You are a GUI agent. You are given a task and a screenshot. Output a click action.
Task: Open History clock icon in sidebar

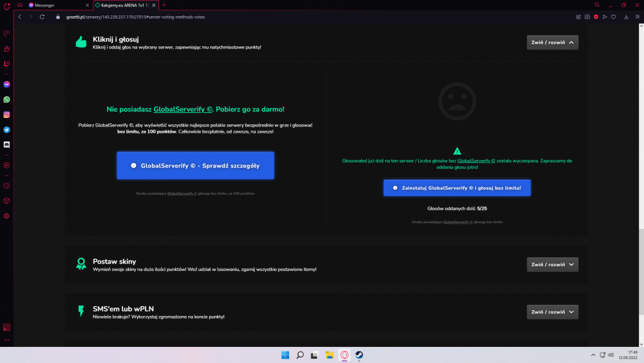point(6,186)
